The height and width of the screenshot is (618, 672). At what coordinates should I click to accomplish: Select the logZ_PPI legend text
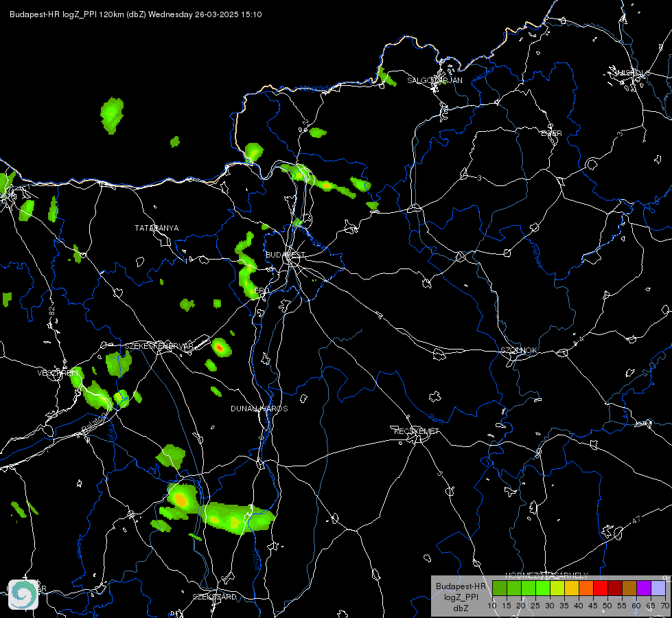[461, 597]
